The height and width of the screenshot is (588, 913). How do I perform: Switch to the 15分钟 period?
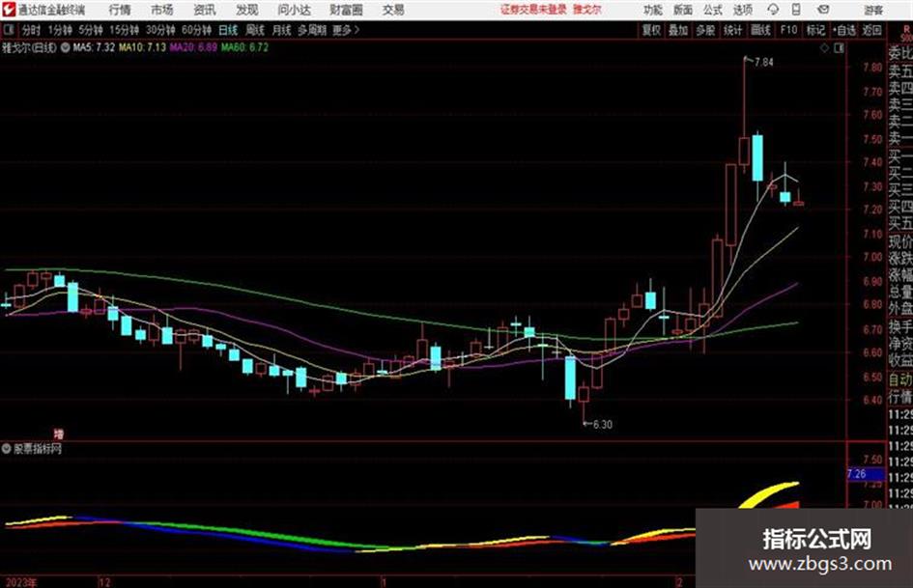coord(125,30)
